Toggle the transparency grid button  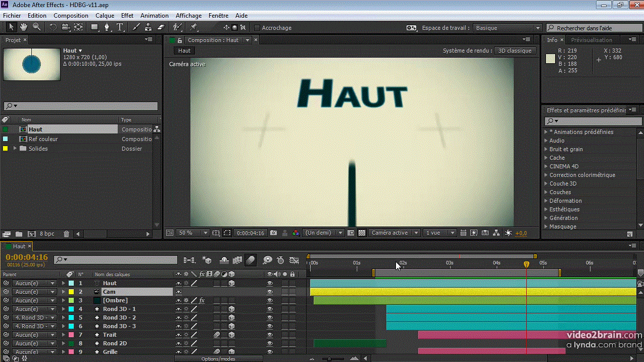click(362, 233)
